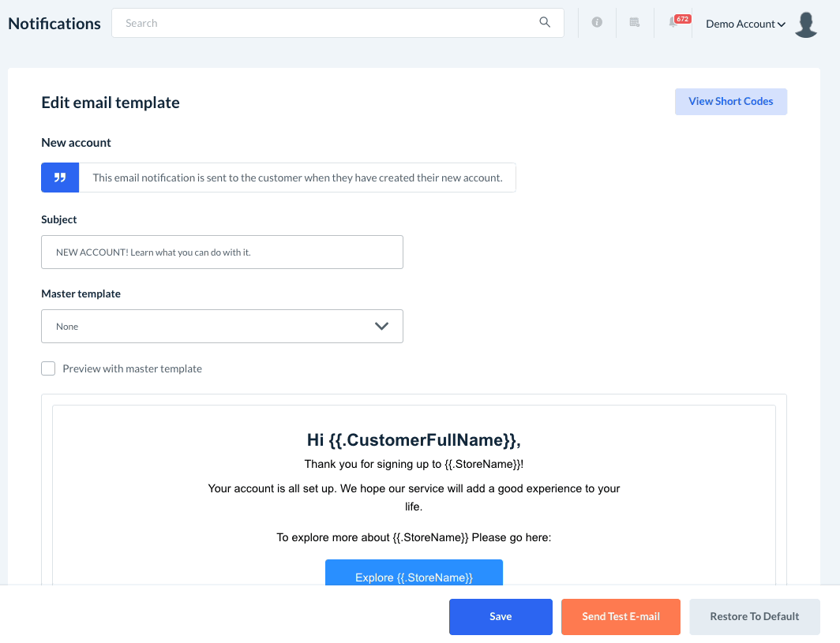Image resolution: width=840 pixels, height=643 pixels.
Task: Open the info icon in header
Action: (x=597, y=23)
